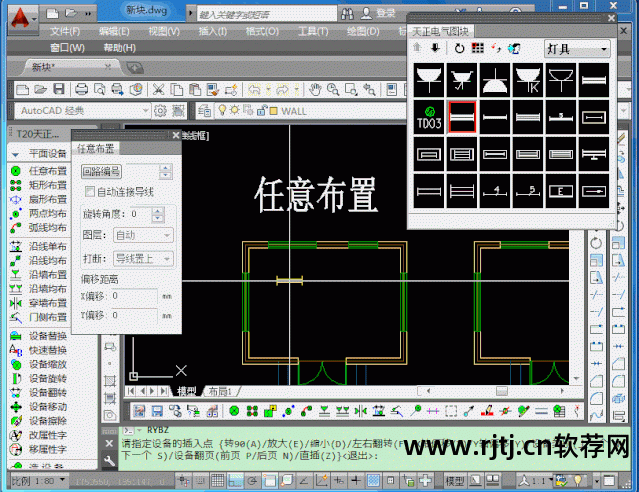The height and width of the screenshot is (492, 639).
Task: Click the Y偏移 input field
Action: 133,315
